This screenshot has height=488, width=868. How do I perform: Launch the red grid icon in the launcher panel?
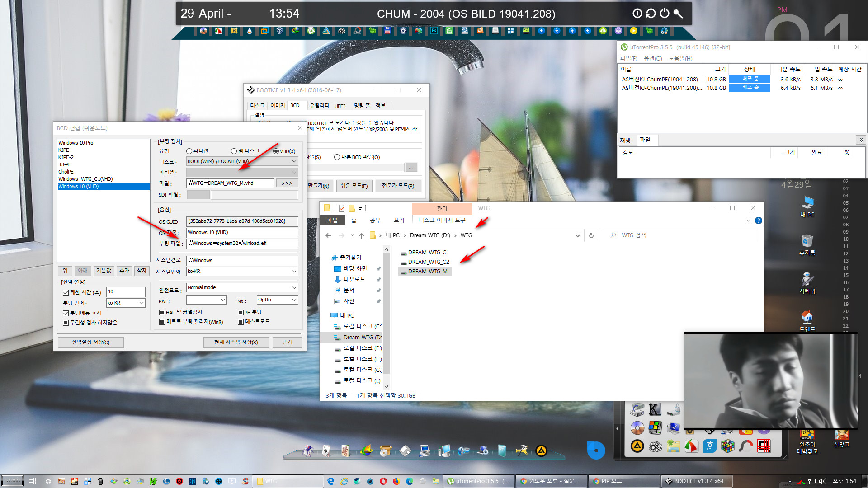764,446
